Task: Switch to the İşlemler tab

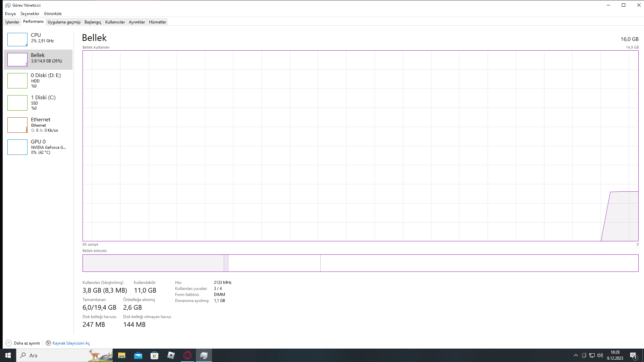Action: [x=12, y=22]
